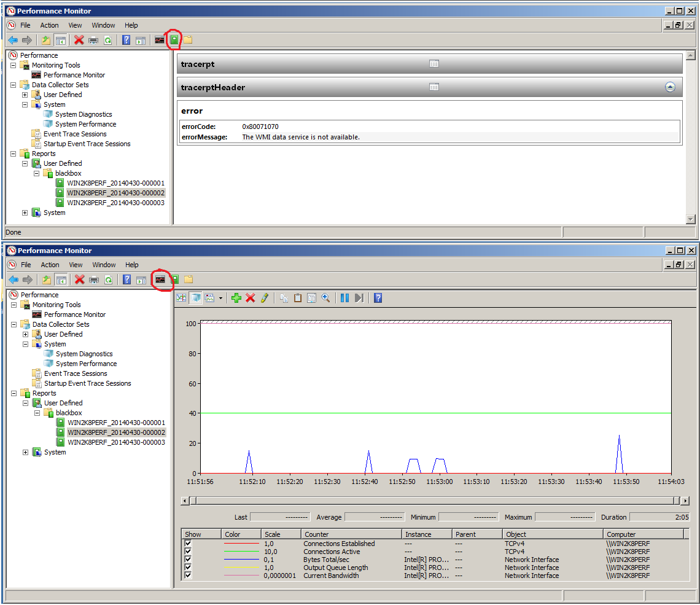700x605 pixels.
Task: Click the Paste Counter List clipboard icon
Action: [298, 298]
